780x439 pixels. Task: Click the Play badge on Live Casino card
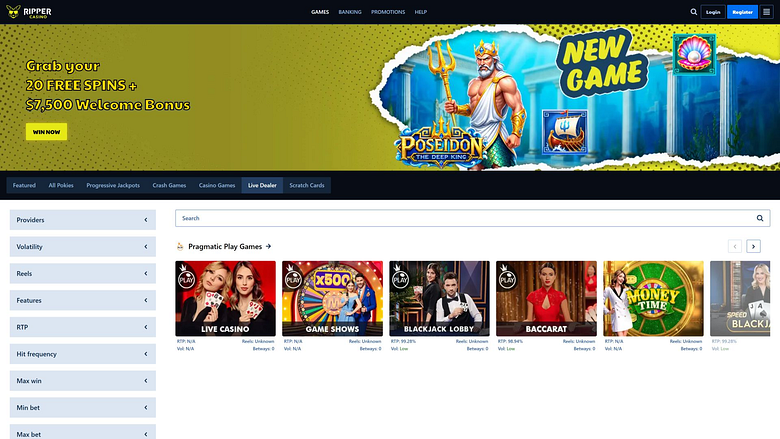click(186, 277)
